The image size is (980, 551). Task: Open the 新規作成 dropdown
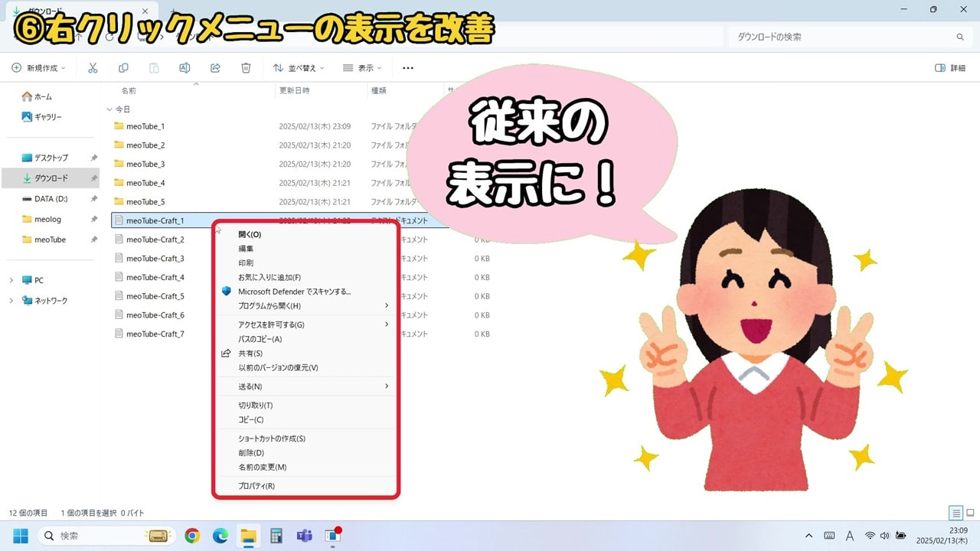[38, 68]
